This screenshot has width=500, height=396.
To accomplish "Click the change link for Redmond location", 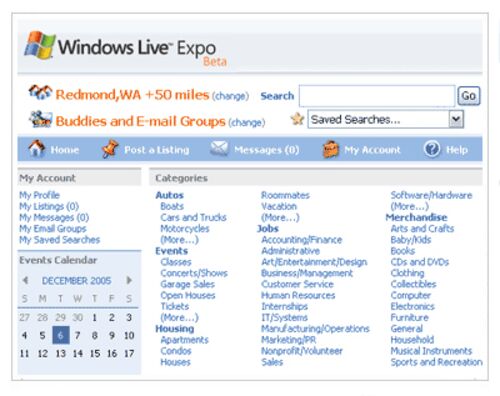I will tap(231, 96).
